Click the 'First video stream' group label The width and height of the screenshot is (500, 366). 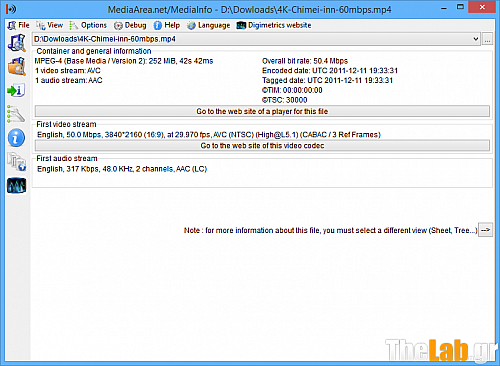[x=66, y=124]
